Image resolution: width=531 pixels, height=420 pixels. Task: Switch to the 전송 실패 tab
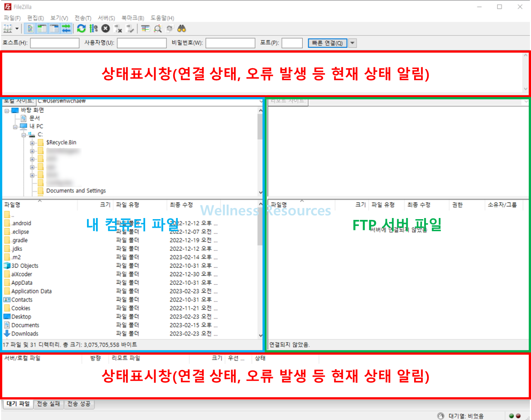tap(48, 404)
